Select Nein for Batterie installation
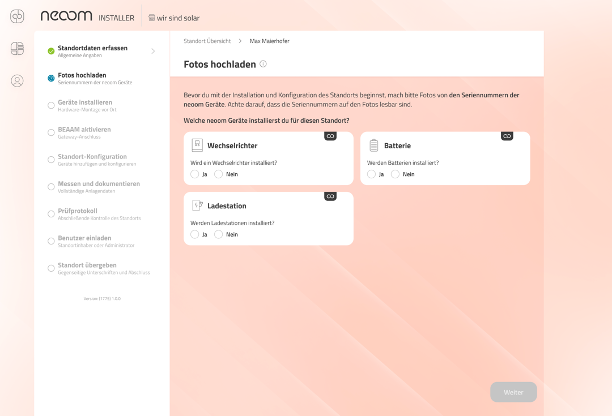The height and width of the screenshot is (416, 612). (395, 174)
